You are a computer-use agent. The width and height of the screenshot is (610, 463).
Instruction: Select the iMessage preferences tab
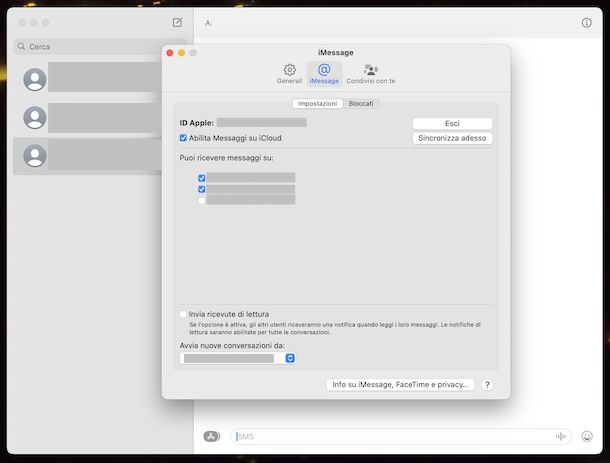(324, 74)
